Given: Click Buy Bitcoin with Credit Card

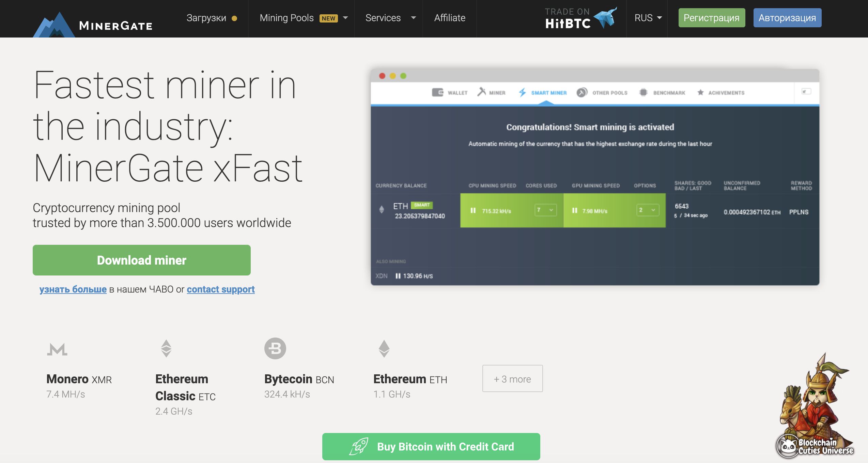Looking at the screenshot, I should (431, 447).
